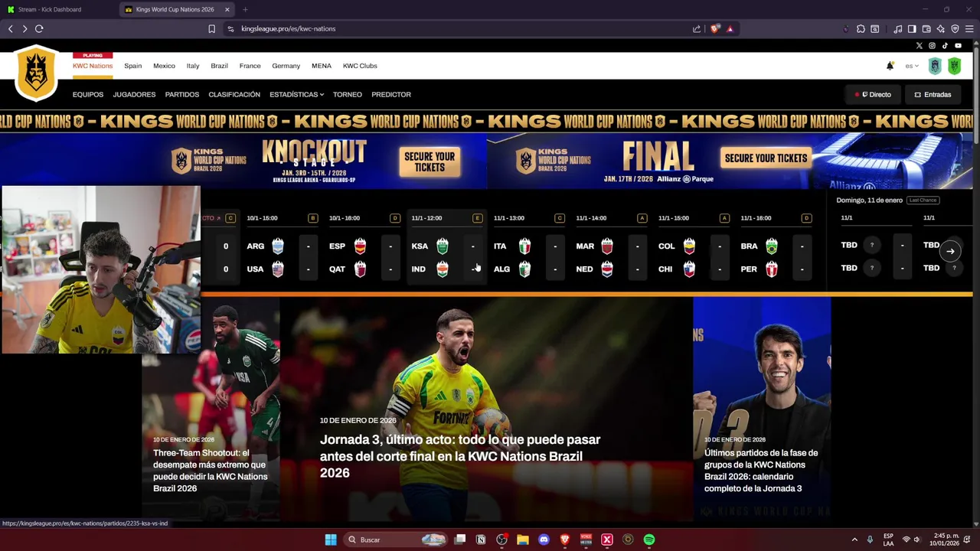This screenshot has width=980, height=551.
Task: Open the PARTIDOS menu item
Action: pyautogui.click(x=182, y=95)
